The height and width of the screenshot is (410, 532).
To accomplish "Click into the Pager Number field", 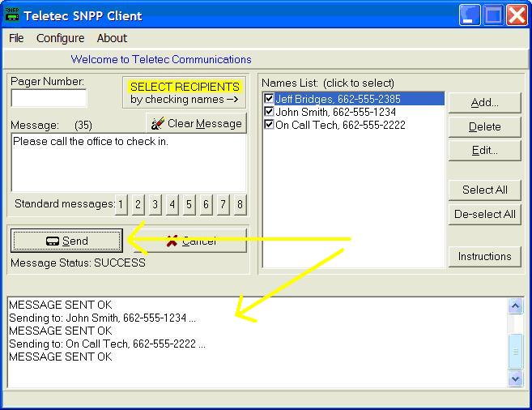I will tap(49, 98).
